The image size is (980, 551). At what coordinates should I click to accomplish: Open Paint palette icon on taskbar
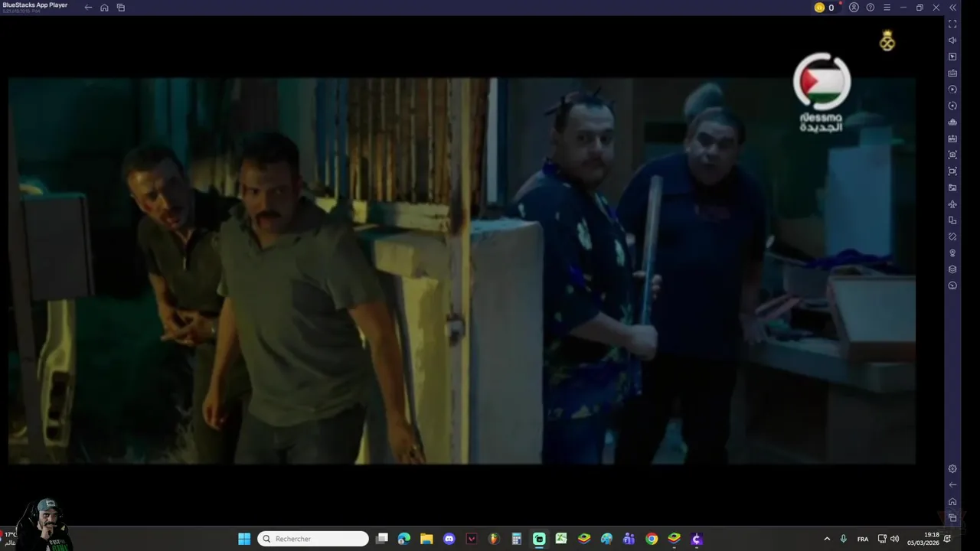pyautogui.click(x=606, y=539)
